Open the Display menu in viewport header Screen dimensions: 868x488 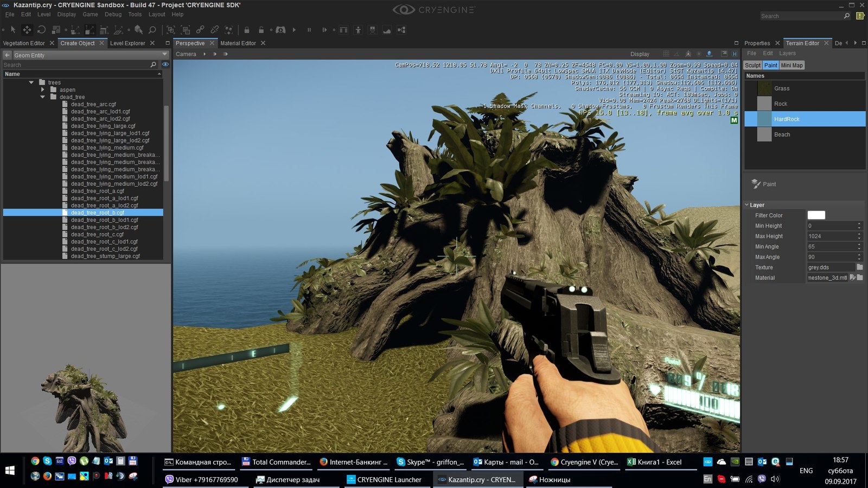click(x=640, y=54)
